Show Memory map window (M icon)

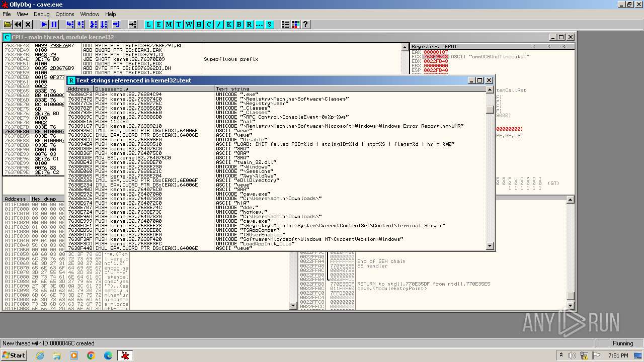coord(169,24)
